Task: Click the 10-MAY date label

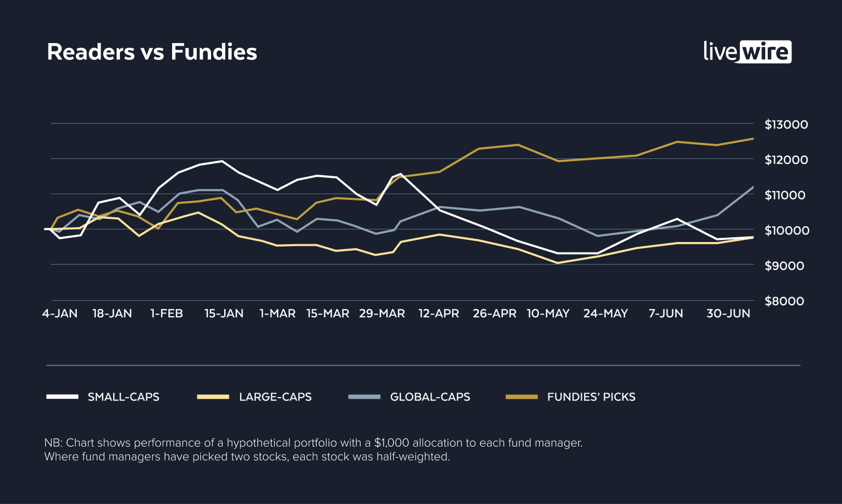Action: click(548, 314)
